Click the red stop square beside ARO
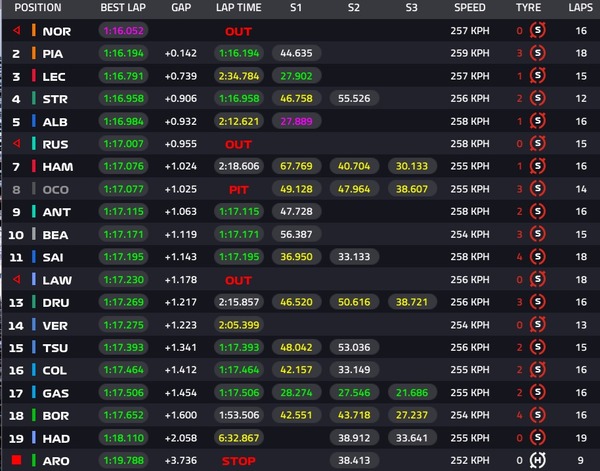600x471 pixels. click(15, 460)
